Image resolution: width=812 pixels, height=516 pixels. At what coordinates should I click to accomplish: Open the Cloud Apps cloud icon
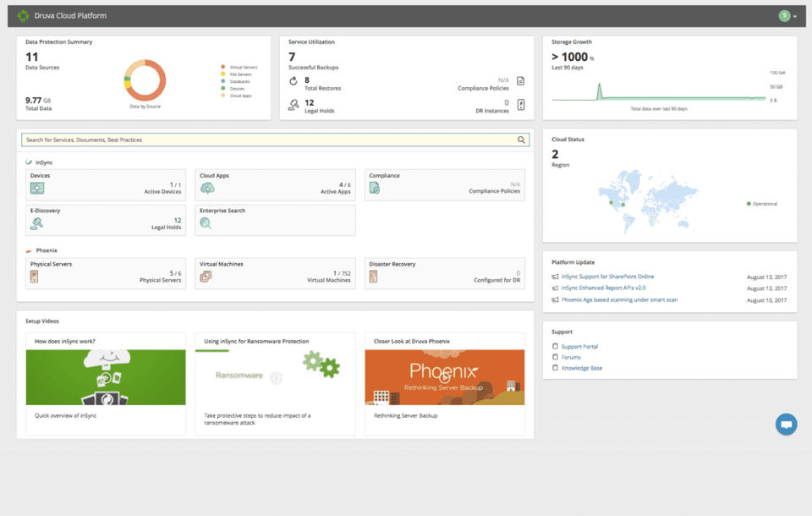click(207, 188)
